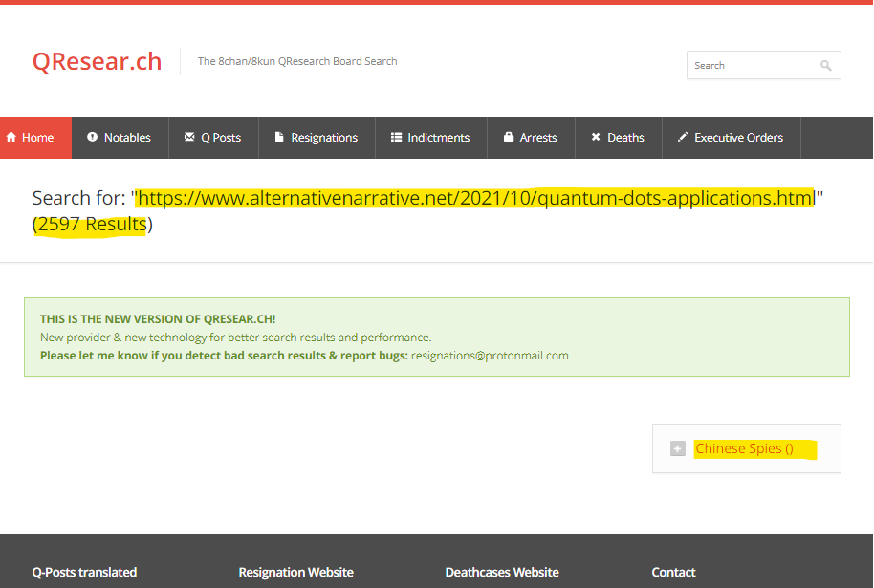Click the X icon beside Deaths
This screenshot has height=588, width=874.
coord(596,137)
